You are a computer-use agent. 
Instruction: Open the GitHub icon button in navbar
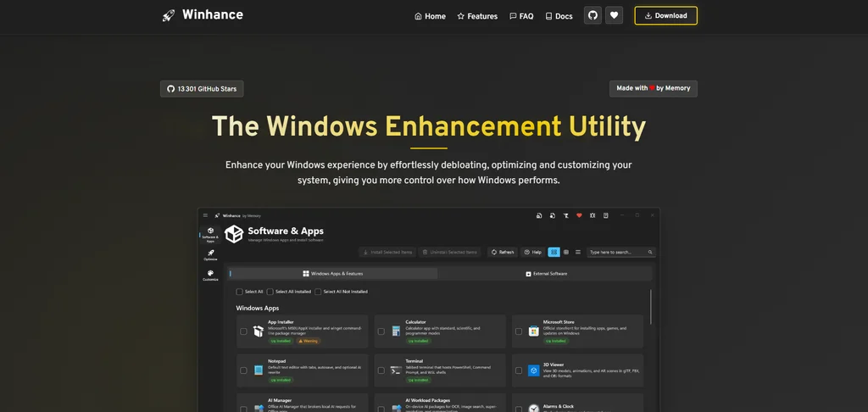point(593,15)
